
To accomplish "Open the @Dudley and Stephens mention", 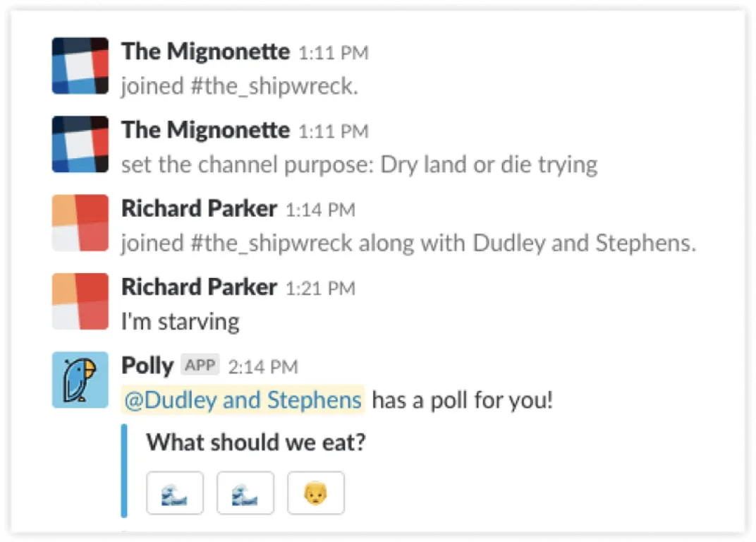I will (241, 399).
